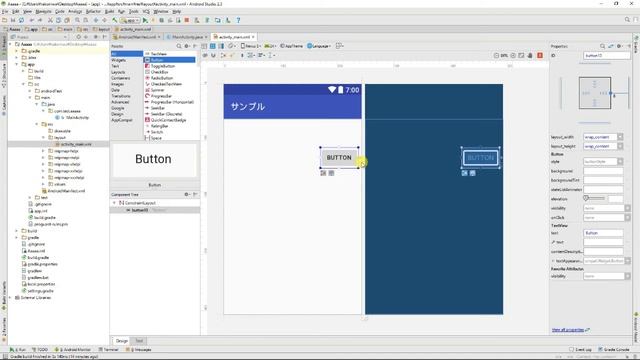This screenshot has height=360, width=640.
Task: Open the Language dropdown in design toolbar
Action: 319,46
